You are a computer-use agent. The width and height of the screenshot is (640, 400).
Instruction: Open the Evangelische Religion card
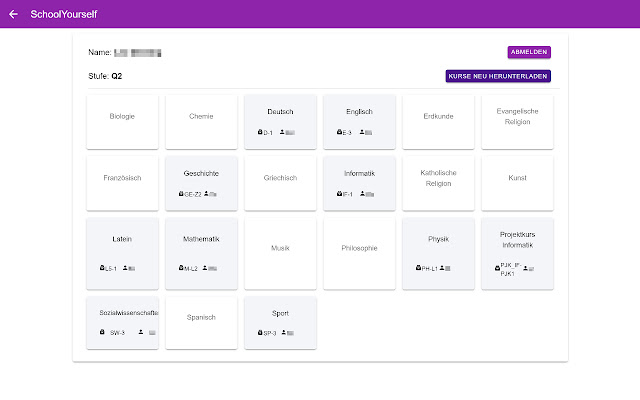(x=517, y=122)
